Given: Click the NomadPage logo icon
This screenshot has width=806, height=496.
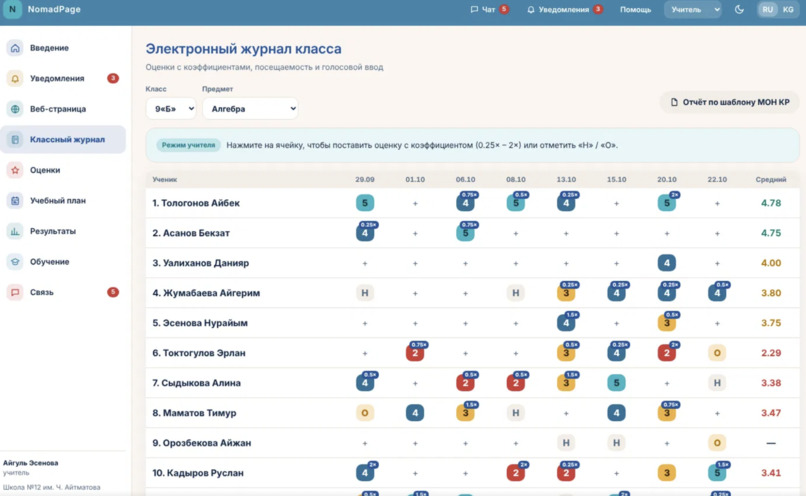Looking at the screenshot, I should tap(12, 9).
